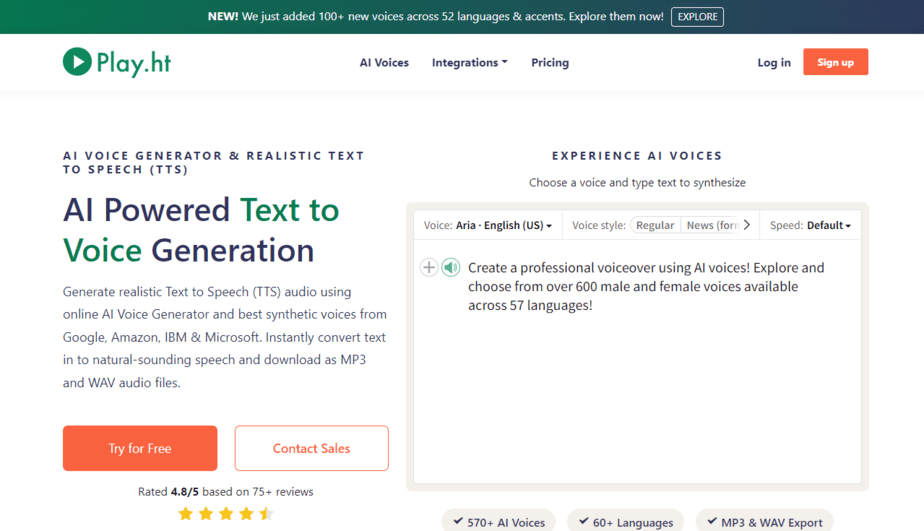Open the Pricing page
924x531 pixels.
point(550,62)
